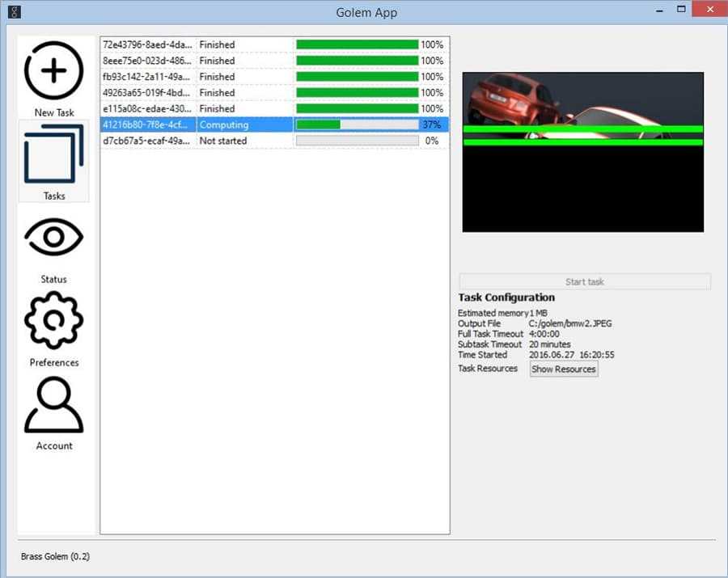Open the Status eye icon
Image resolution: width=728 pixels, height=578 pixels.
click(x=53, y=237)
